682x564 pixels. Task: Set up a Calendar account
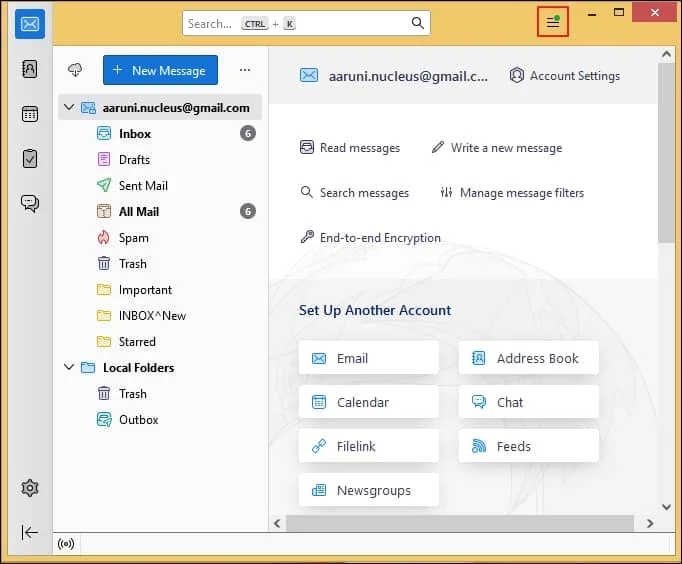click(x=369, y=402)
